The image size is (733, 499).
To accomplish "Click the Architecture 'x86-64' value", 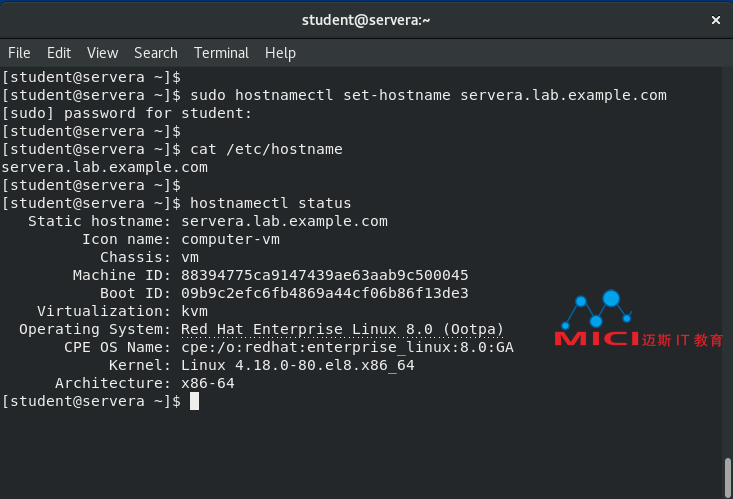I will 208,383.
